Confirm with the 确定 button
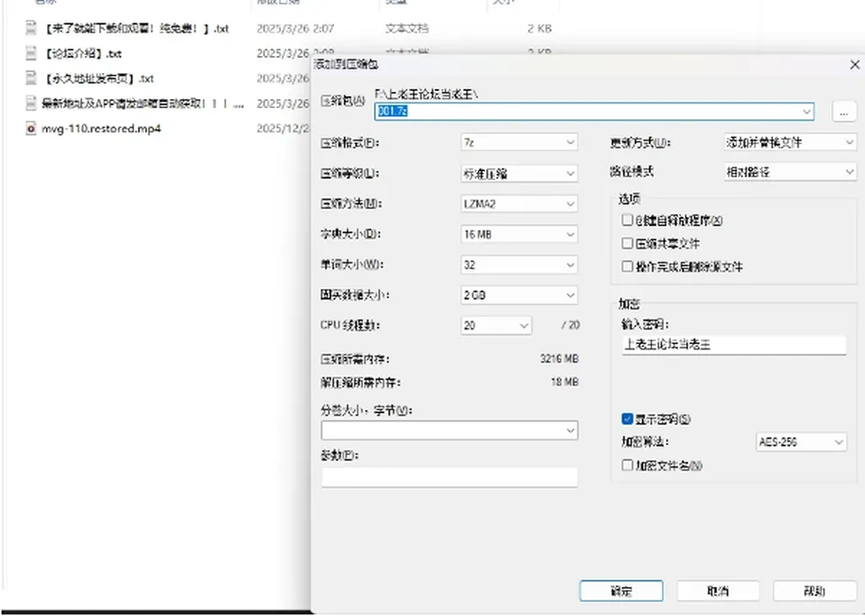865x616 pixels. [621, 591]
